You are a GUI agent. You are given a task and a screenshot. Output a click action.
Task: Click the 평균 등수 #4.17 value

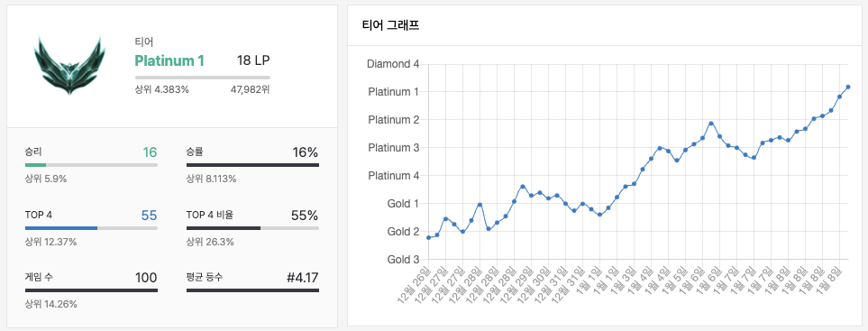point(302,277)
